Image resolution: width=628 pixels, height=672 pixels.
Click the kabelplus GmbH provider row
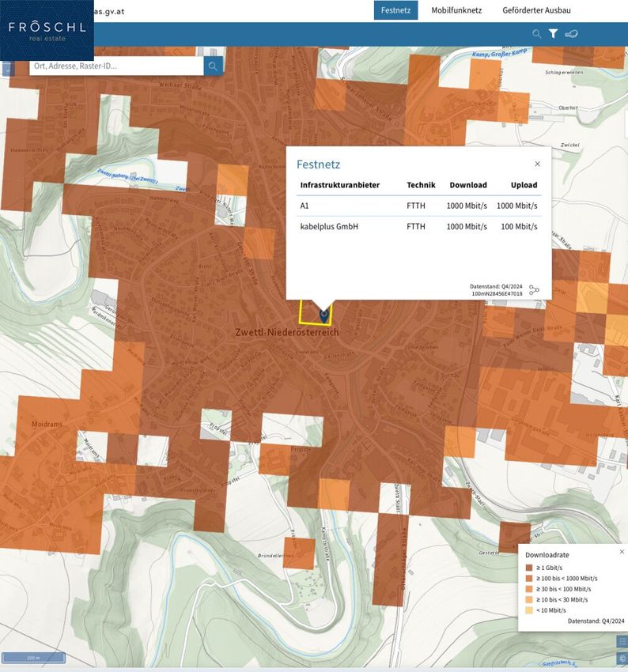(x=418, y=227)
